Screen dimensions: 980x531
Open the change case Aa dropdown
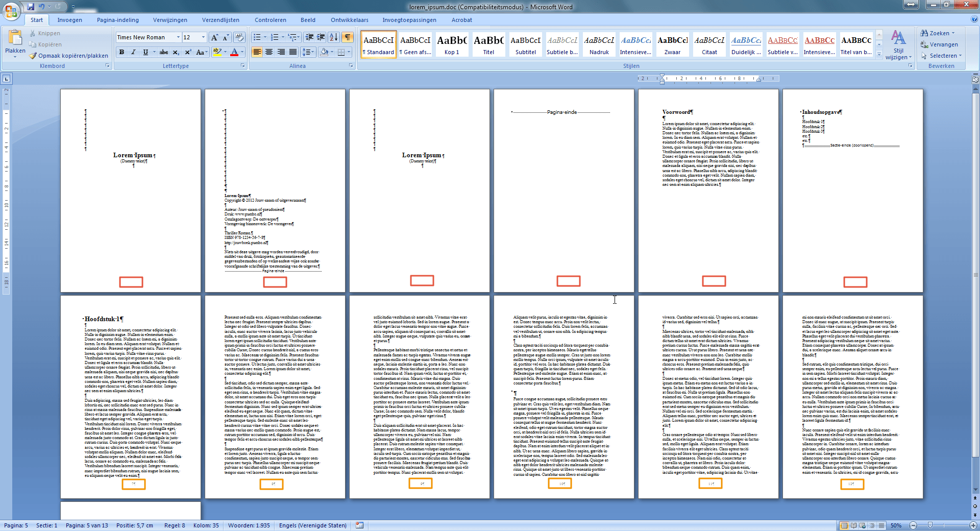coord(201,52)
